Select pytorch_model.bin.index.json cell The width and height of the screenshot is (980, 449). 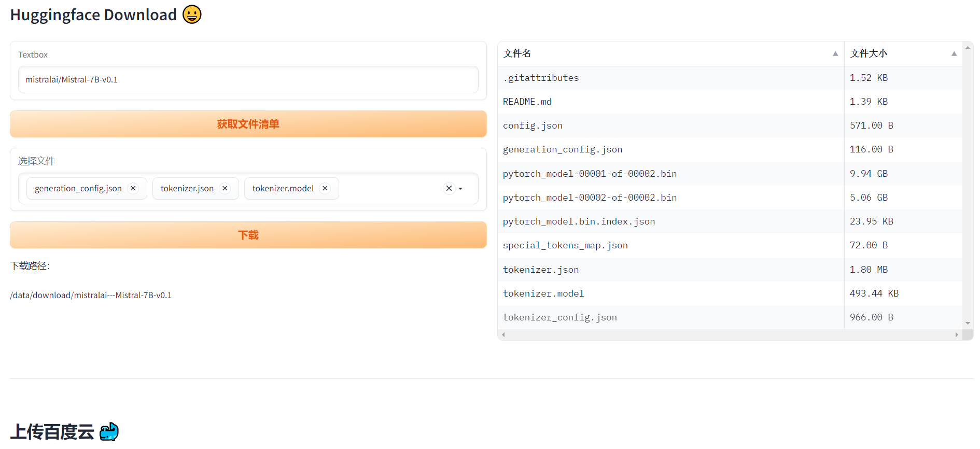point(671,221)
